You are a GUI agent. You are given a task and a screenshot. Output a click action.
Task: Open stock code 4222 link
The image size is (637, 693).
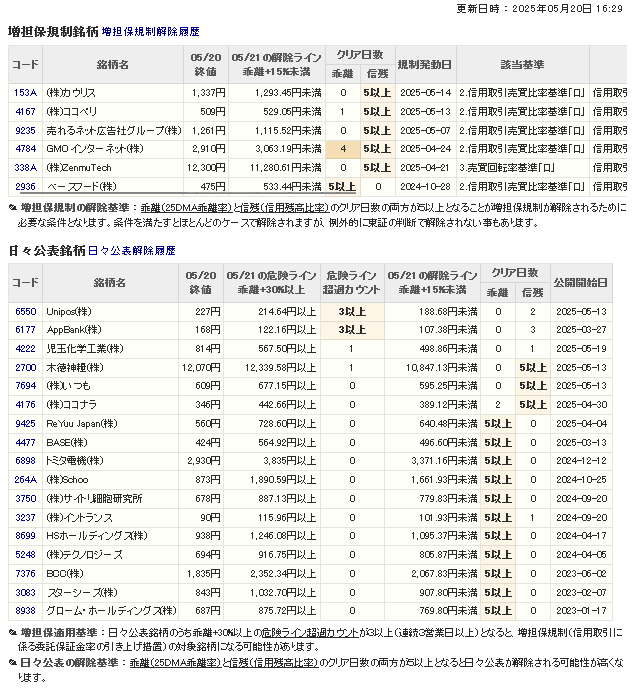pos(25,349)
